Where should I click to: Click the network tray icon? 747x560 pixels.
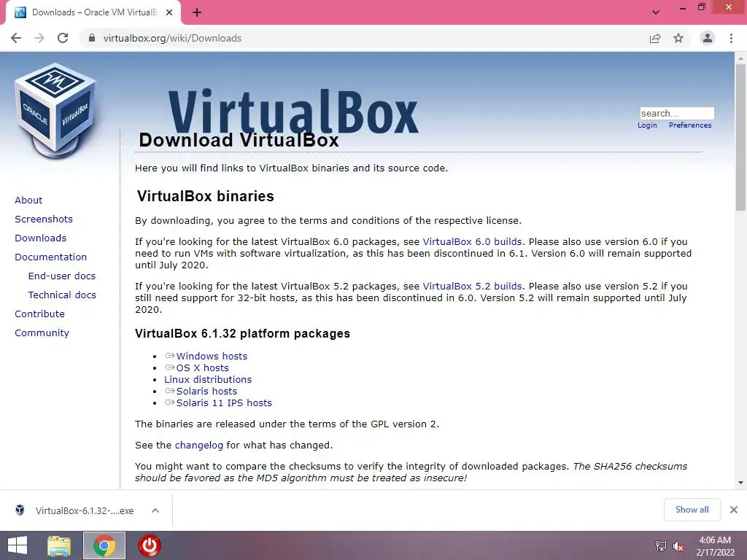click(x=661, y=545)
